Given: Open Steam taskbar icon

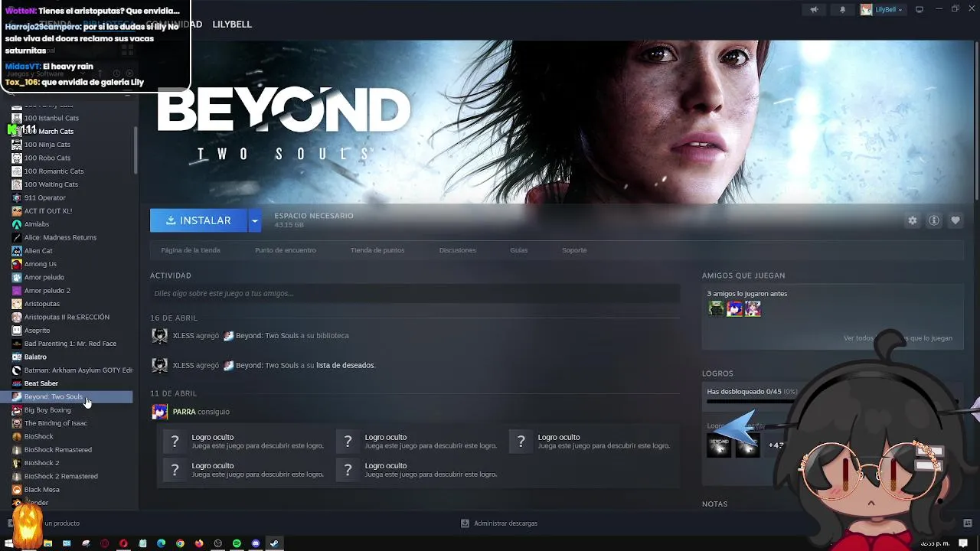Looking at the screenshot, I should tap(274, 543).
